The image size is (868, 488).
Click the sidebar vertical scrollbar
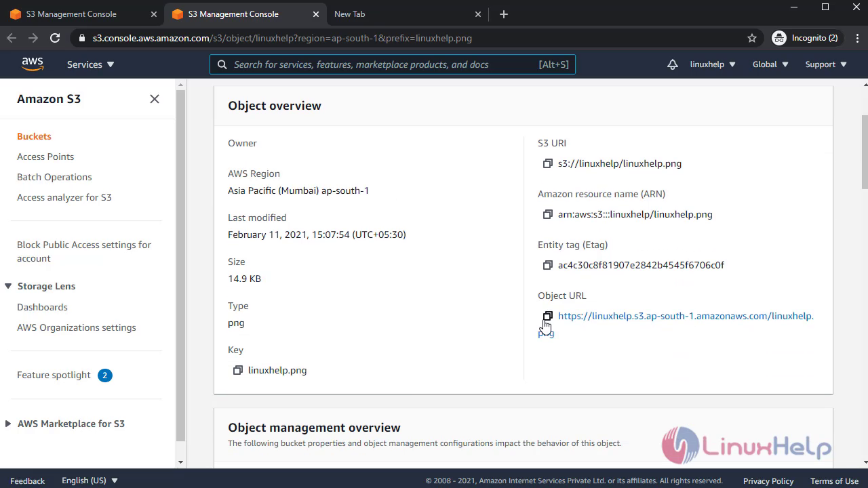180,264
